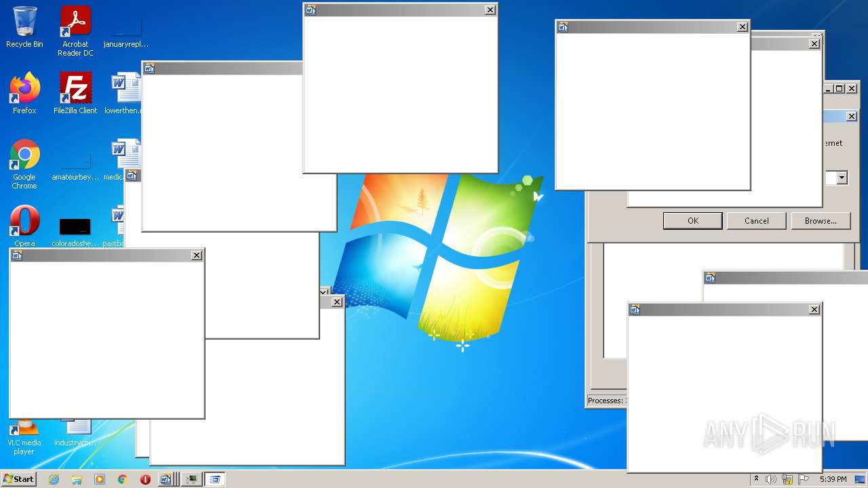Open Windows Explorer from taskbar
Viewport: 868px width, 488px height.
tap(77, 479)
